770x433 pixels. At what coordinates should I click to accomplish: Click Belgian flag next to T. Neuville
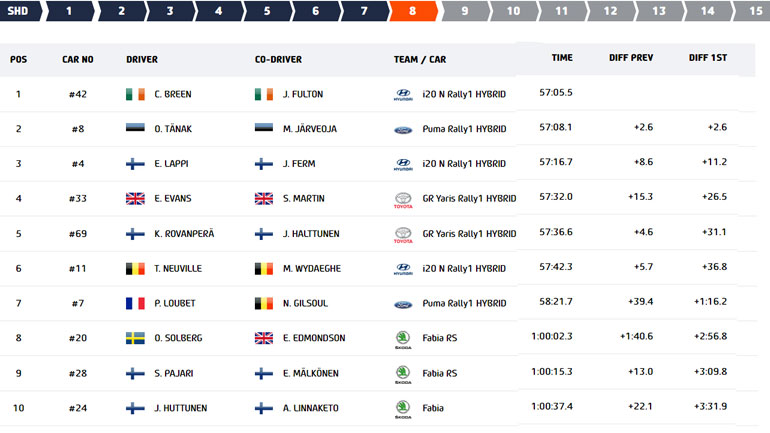point(135,268)
